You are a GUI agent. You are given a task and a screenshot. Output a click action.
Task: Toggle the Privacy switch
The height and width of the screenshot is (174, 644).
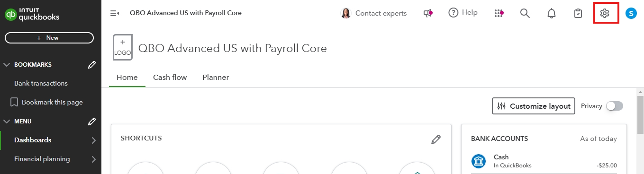[615, 106]
